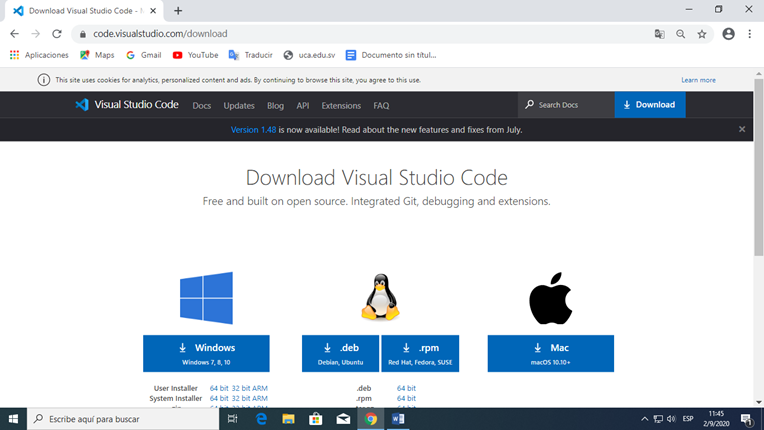Click .deb 64 bit link

[406, 388]
